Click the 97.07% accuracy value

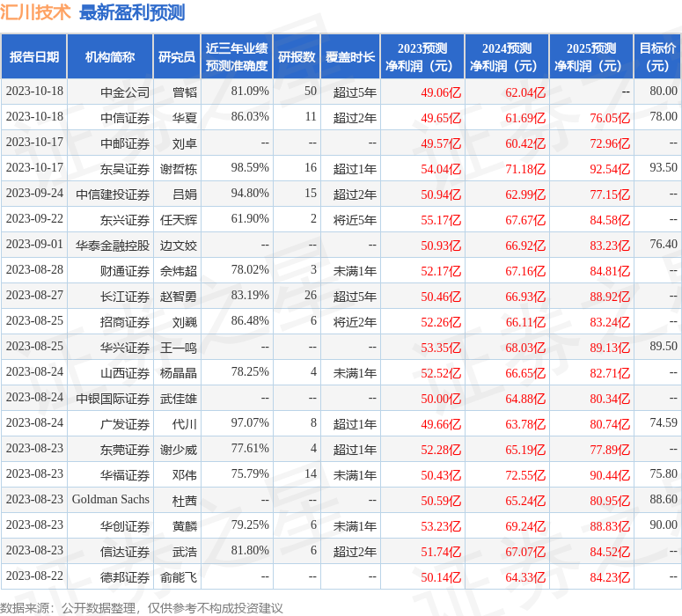[x=250, y=423]
